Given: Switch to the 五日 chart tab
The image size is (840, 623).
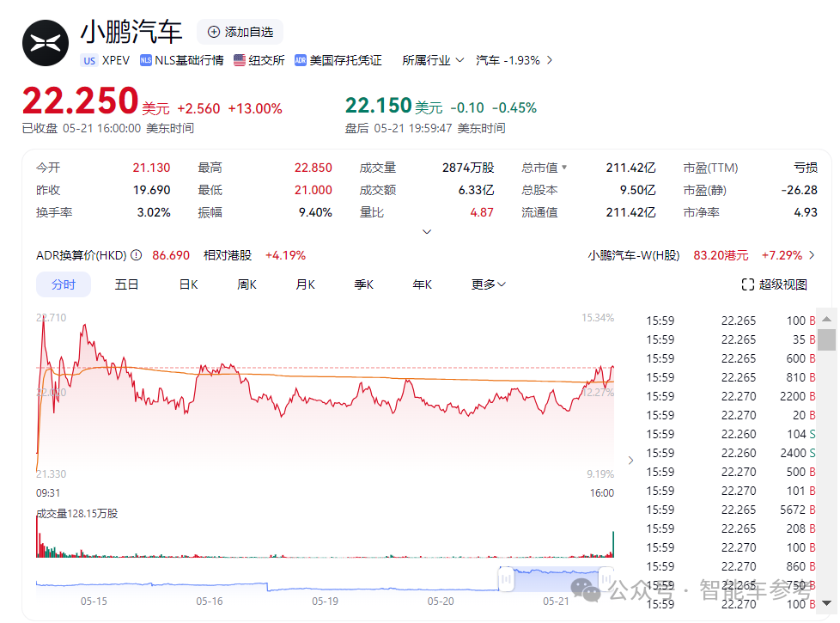Looking at the screenshot, I should point(127,284).
